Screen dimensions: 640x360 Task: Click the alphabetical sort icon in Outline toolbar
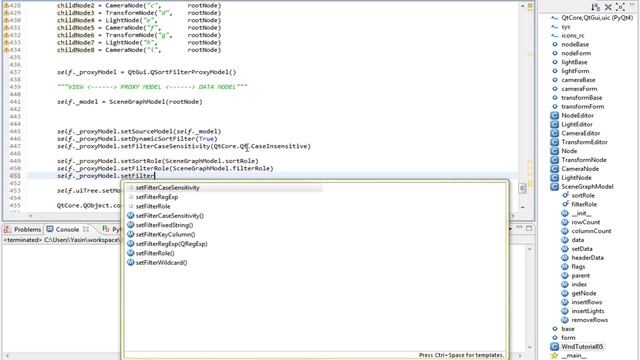(x=596, y=7)
